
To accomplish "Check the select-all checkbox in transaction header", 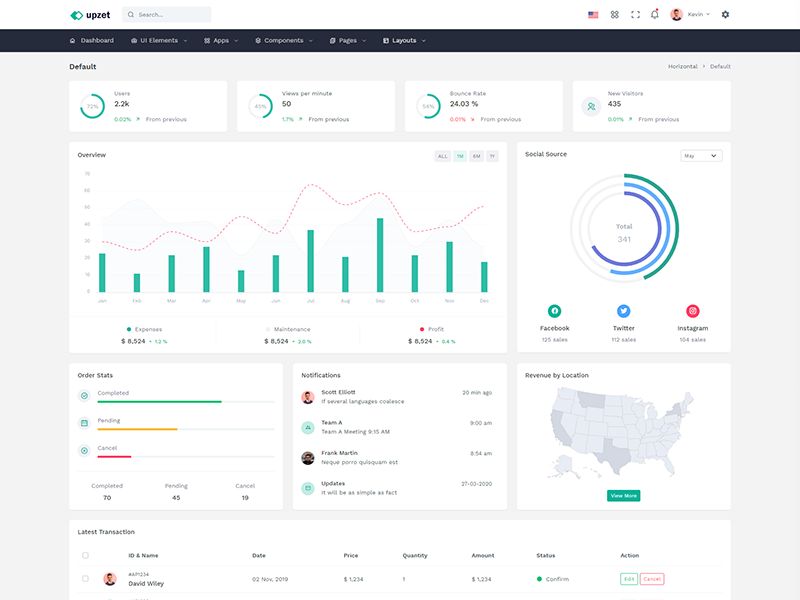I will pyautogui.click(x=85, y=555).
